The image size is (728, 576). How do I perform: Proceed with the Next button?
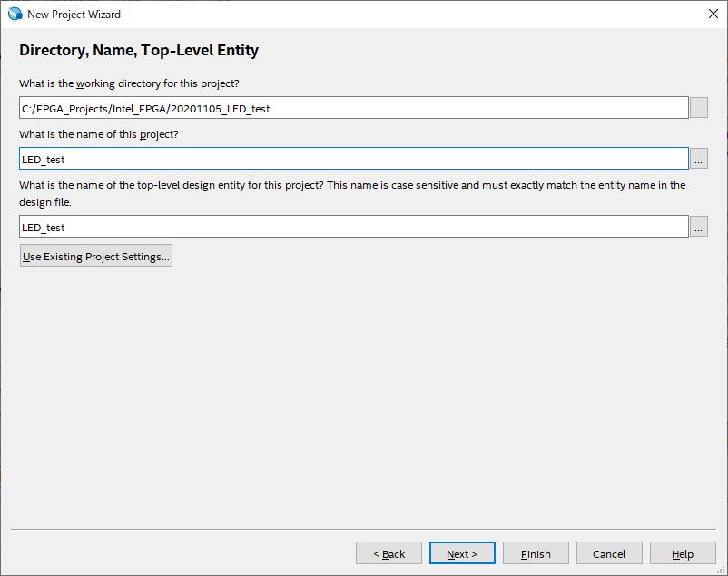462,553
